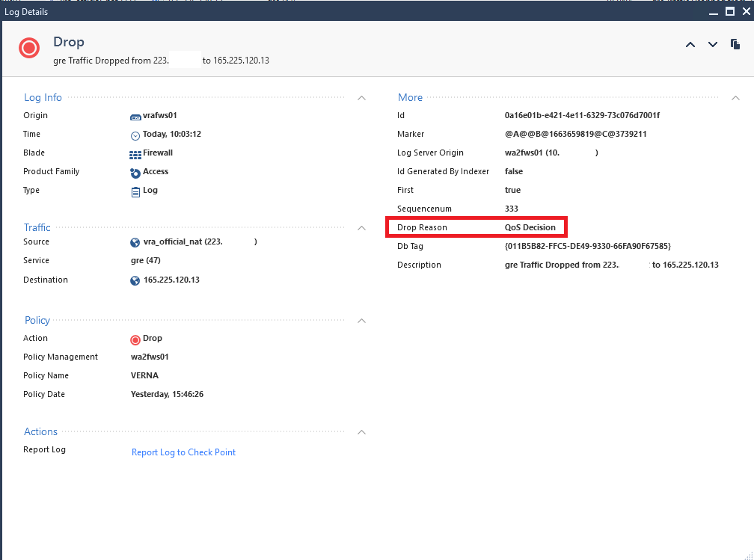Collapse the More section
Screen dimensions: 754x560
point(735,98)
